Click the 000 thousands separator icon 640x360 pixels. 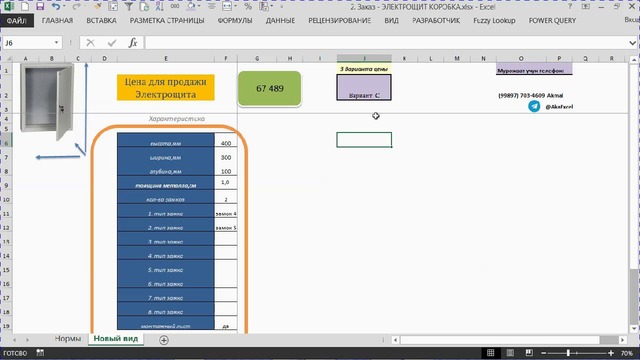175,6
